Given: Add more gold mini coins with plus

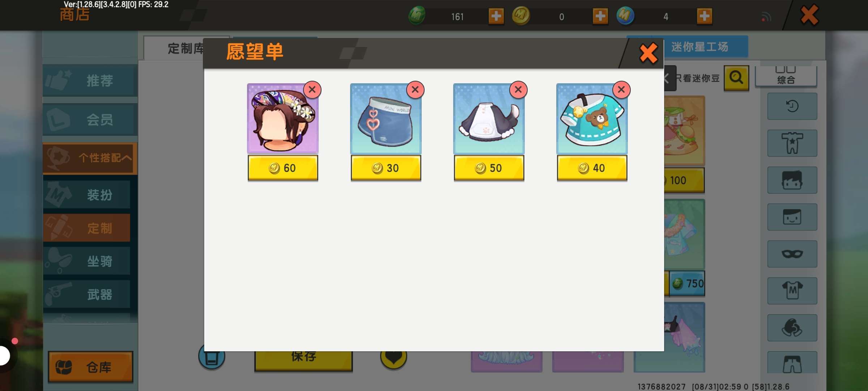Looking at the screenshot, I should pyautogui.click(x=600, y=16).
